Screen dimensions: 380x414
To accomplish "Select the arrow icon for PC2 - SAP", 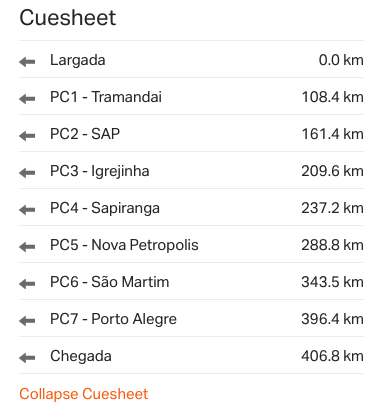I will (x=27, y=136).
